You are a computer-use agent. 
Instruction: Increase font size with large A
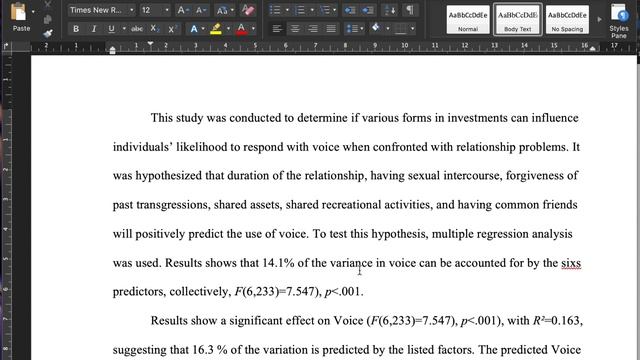tap(182, 10)
